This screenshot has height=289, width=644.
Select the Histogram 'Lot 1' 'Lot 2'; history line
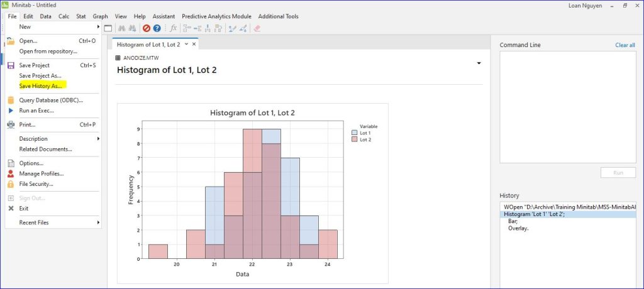[568, 214]
